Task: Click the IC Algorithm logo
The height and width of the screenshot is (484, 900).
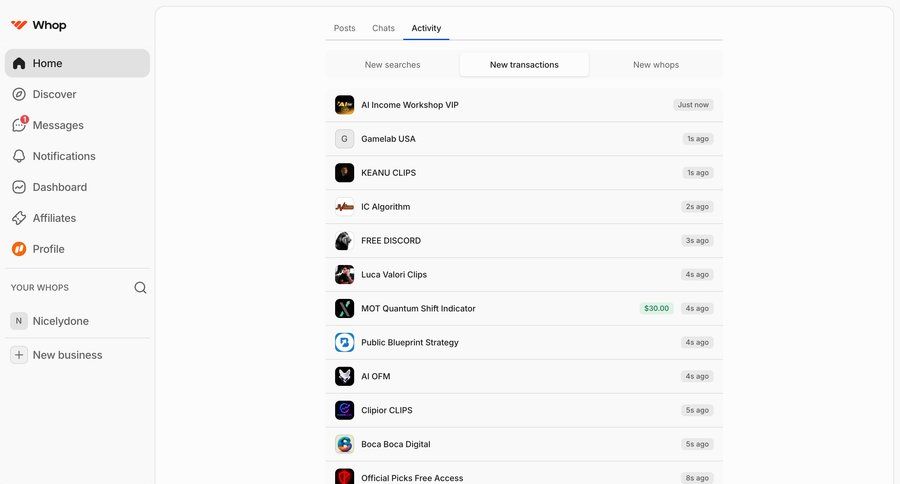Action: (x=344, y=207)
